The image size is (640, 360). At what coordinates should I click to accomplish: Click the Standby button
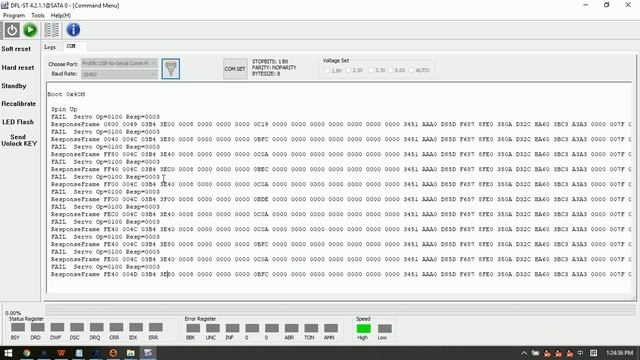pyautogui.click(x=14, y=86)
